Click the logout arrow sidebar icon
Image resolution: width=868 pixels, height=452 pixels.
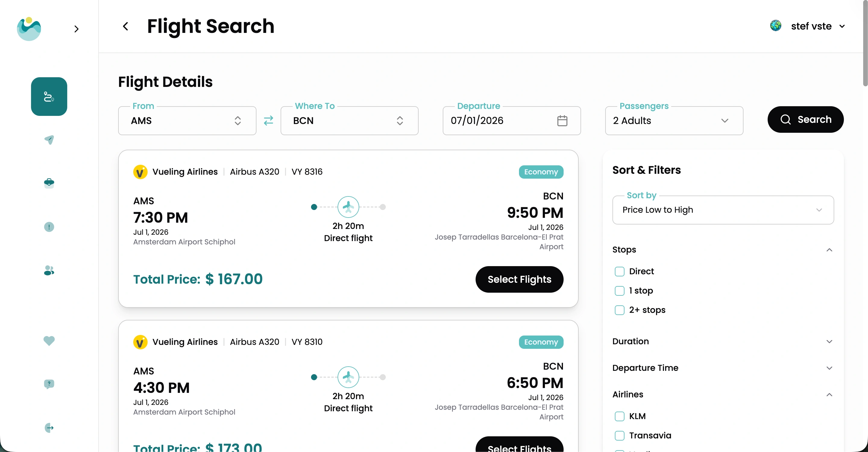(x=49, y=428)
